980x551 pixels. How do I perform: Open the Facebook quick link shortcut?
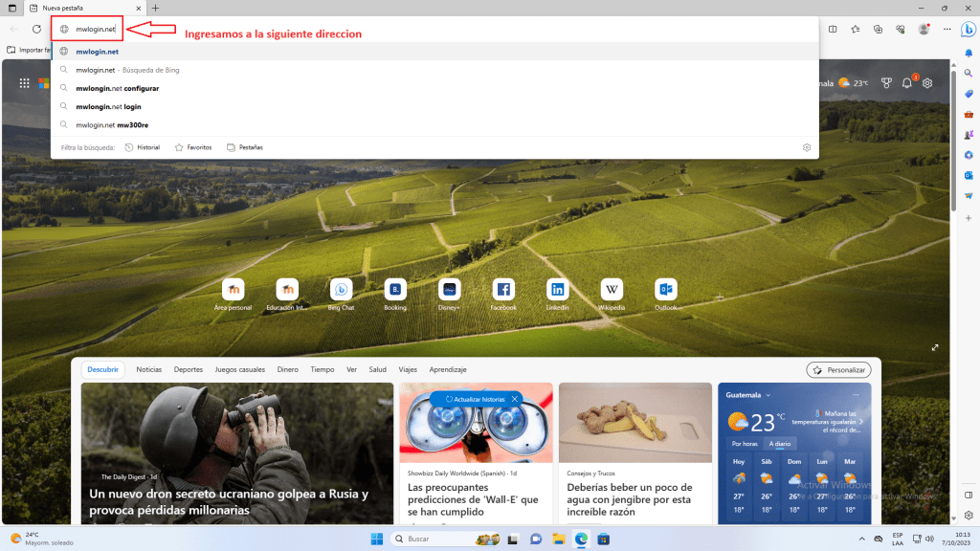[x=503, y=289]
